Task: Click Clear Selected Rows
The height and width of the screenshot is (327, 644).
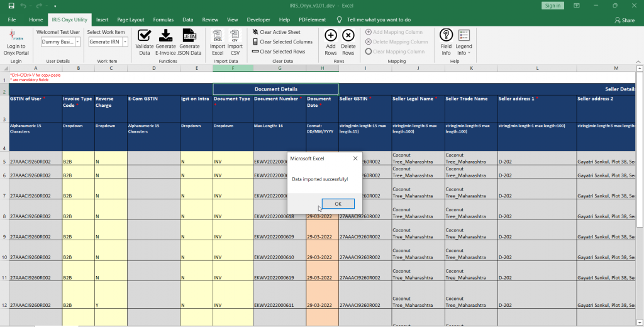Action: pos(279,52)
